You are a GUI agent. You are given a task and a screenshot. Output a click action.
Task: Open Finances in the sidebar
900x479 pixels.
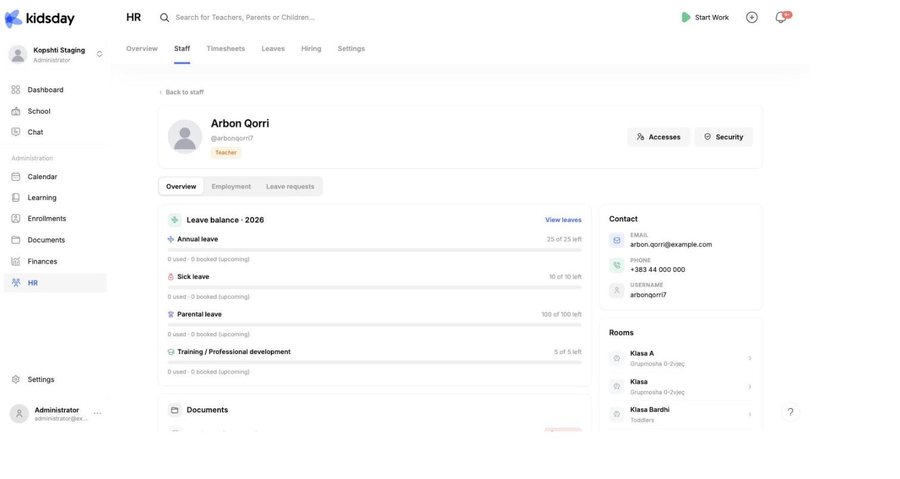click(42, 262)
